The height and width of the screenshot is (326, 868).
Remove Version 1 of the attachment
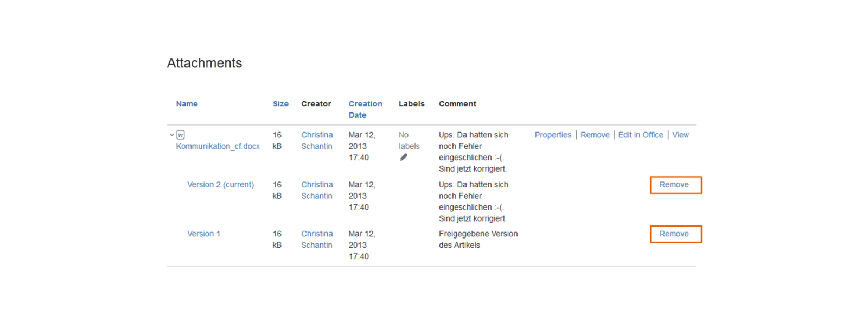click(x=674, y=234)
